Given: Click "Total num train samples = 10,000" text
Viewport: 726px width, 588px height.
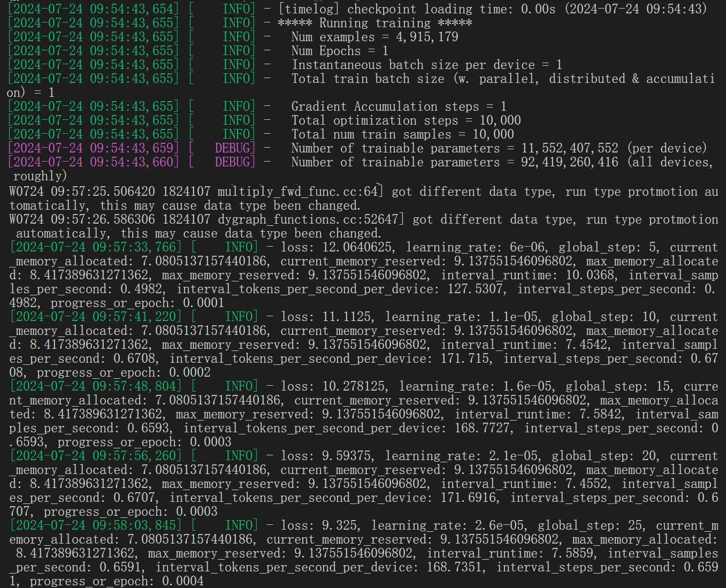Looking at the screenshot, I should coord(402,134).
